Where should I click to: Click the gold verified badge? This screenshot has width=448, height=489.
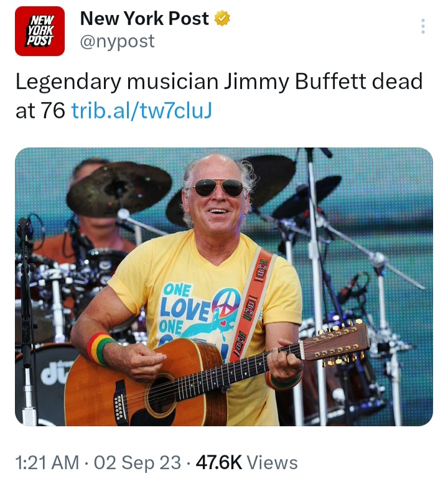[x=222, y=19]
